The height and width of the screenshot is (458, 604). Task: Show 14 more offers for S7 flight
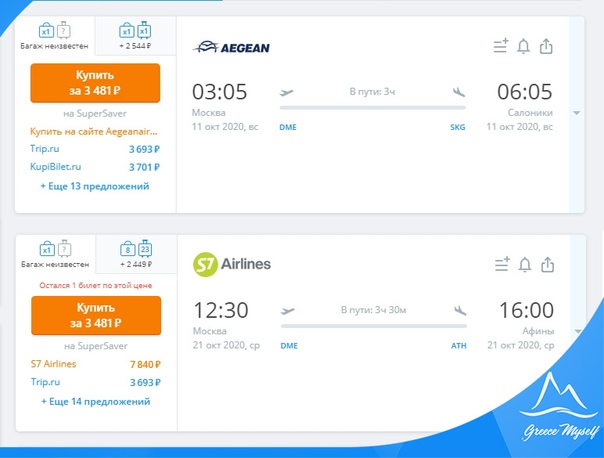96,402
